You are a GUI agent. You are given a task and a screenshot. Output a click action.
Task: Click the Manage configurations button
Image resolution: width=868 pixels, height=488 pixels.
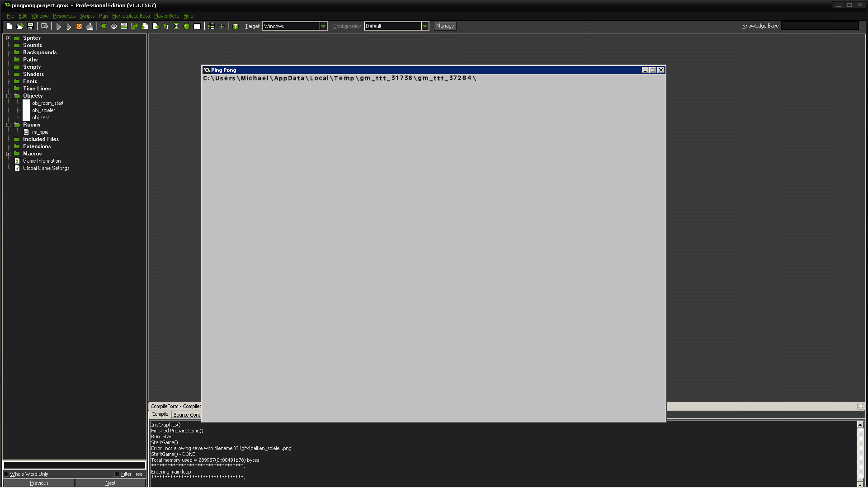(x=445, y=26)
